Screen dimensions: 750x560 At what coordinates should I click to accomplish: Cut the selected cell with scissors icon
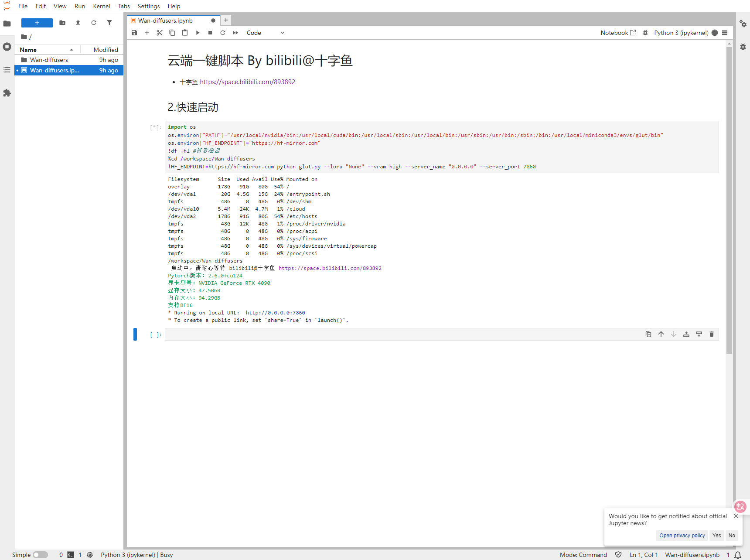(x=160, y=33)
